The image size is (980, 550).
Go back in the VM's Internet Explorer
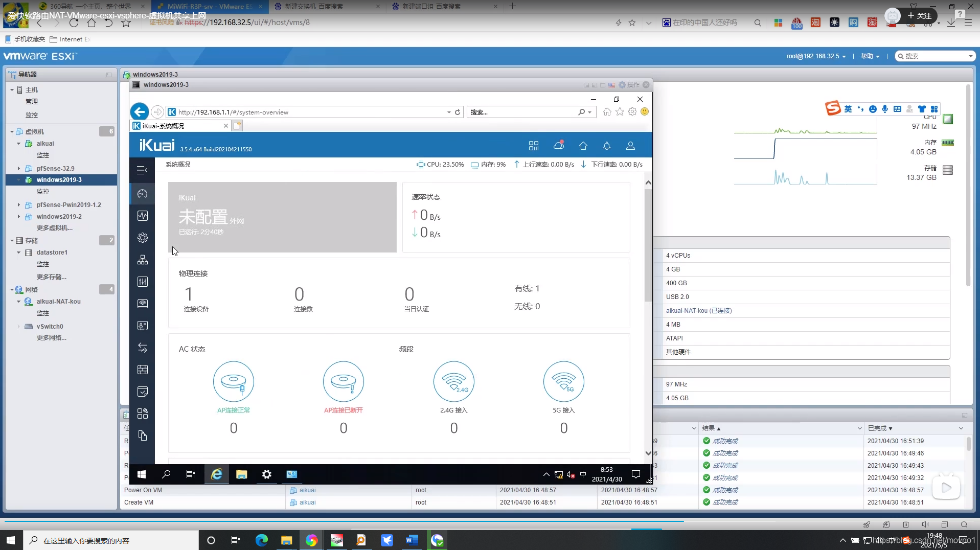[x=140, y=112]
